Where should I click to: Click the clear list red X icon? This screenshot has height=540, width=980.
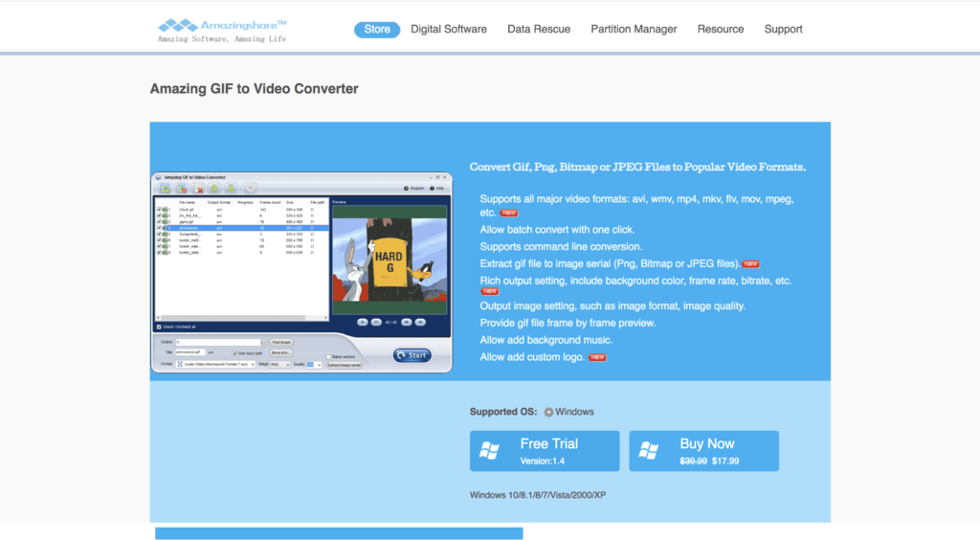coord(197,188)
